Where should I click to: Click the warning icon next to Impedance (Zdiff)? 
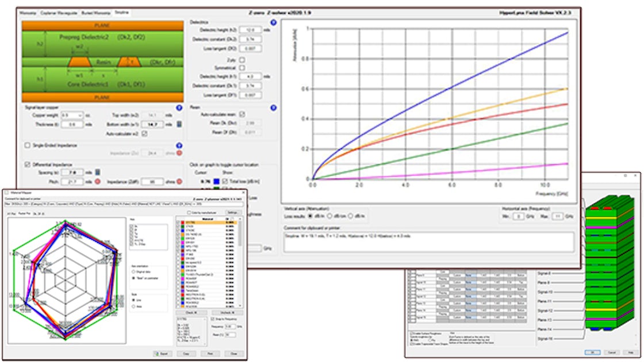(179, 182)
